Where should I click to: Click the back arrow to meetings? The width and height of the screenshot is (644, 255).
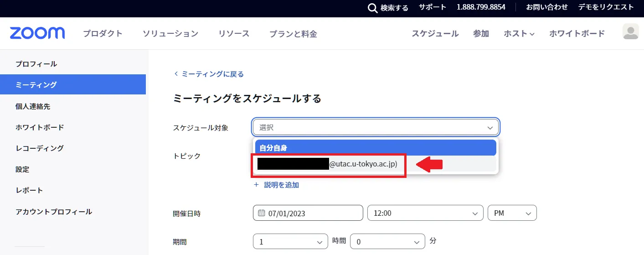176,74
